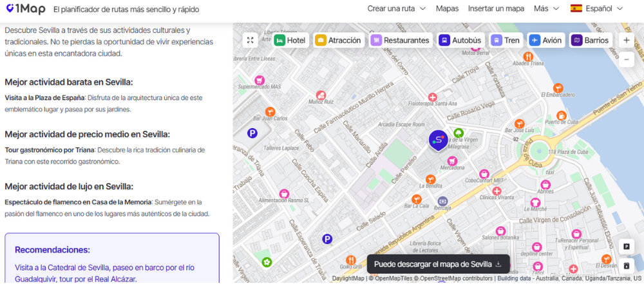Open the OpenStreetMap contributors link
644x286 pixels.
coord(453,278)
